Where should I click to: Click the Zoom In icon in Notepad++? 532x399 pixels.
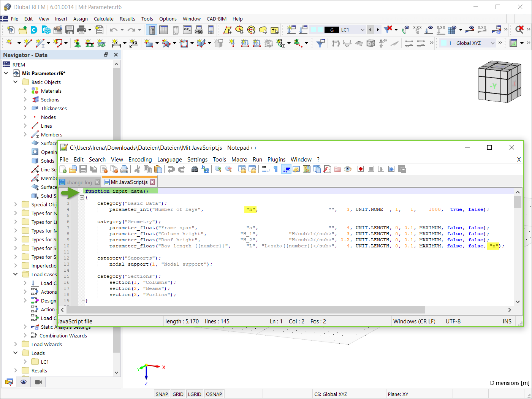tap(218, 169)
